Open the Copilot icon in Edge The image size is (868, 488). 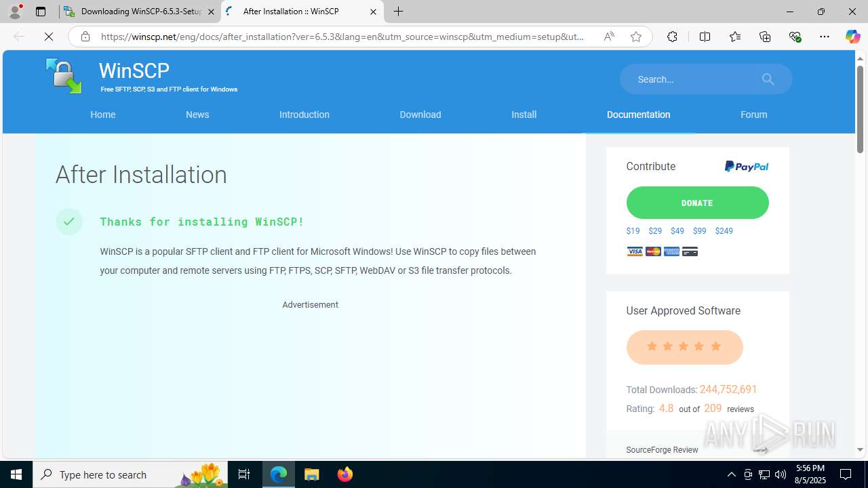pyautogui.click(x=852, y=37)
